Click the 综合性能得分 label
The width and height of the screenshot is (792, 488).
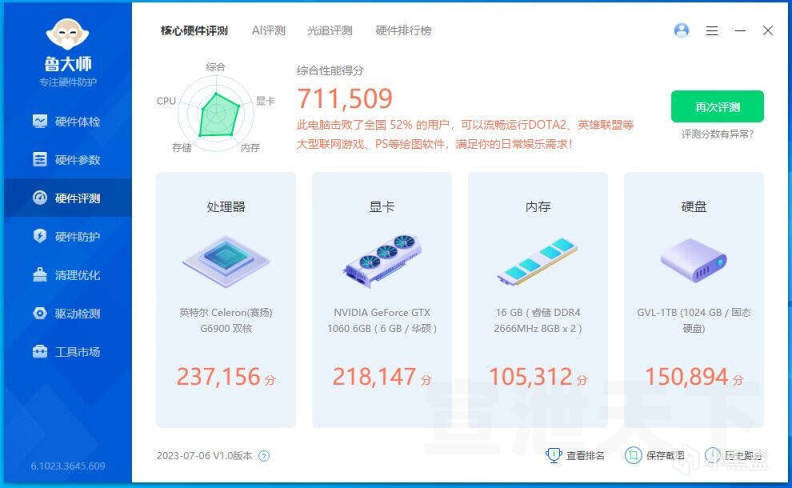click(330, 71)
